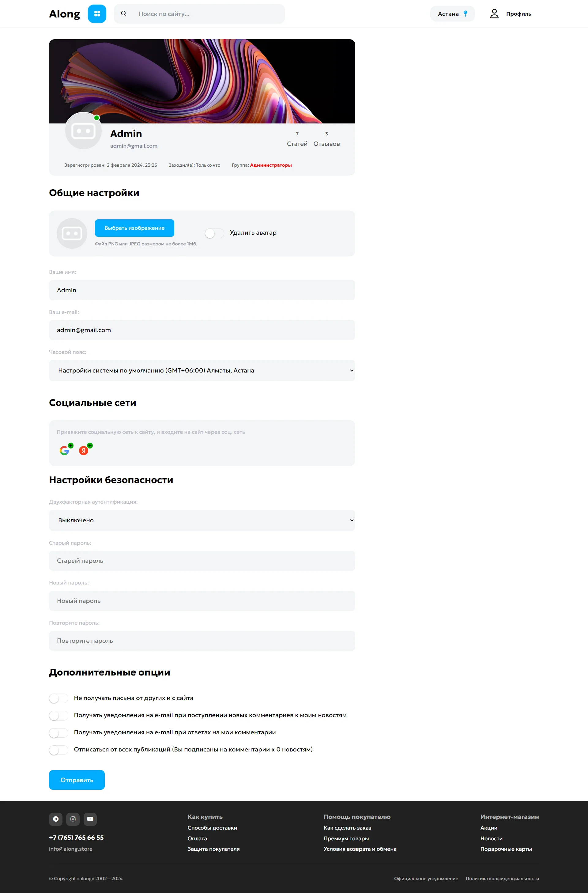Link Yandex account icon
The width and height of the screenshot is (588, 893).
tap(84, 450)
